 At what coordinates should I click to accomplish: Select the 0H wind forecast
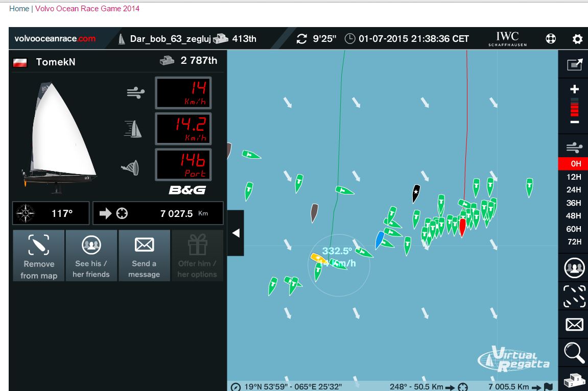point(574,164)
